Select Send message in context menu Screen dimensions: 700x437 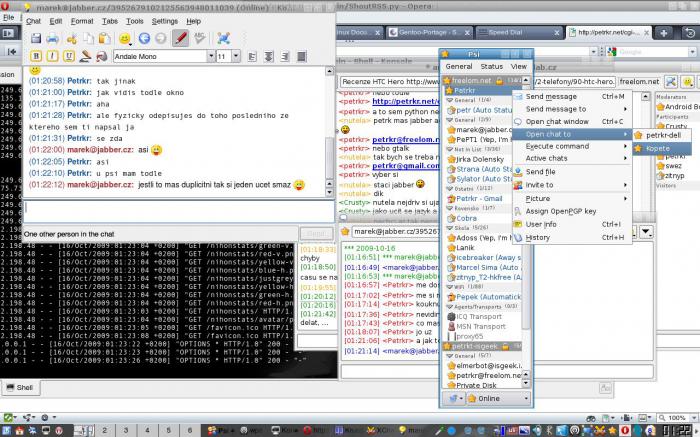[571, 96]
